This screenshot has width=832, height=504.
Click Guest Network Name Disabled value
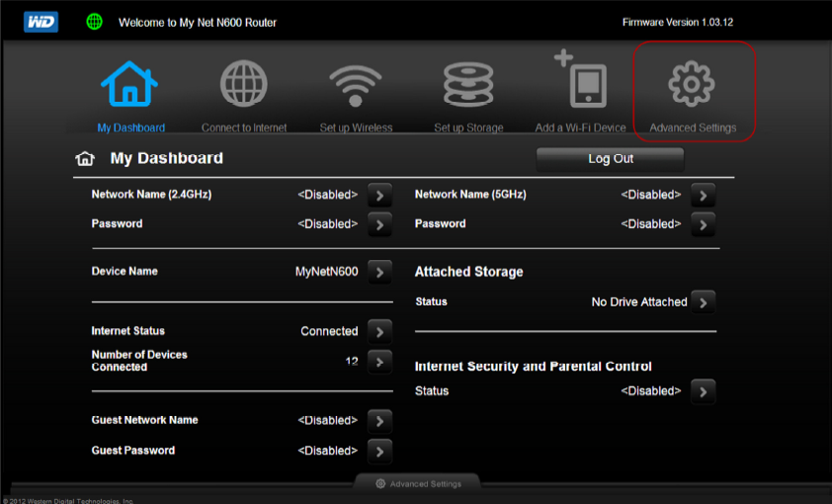pos(328,420)
